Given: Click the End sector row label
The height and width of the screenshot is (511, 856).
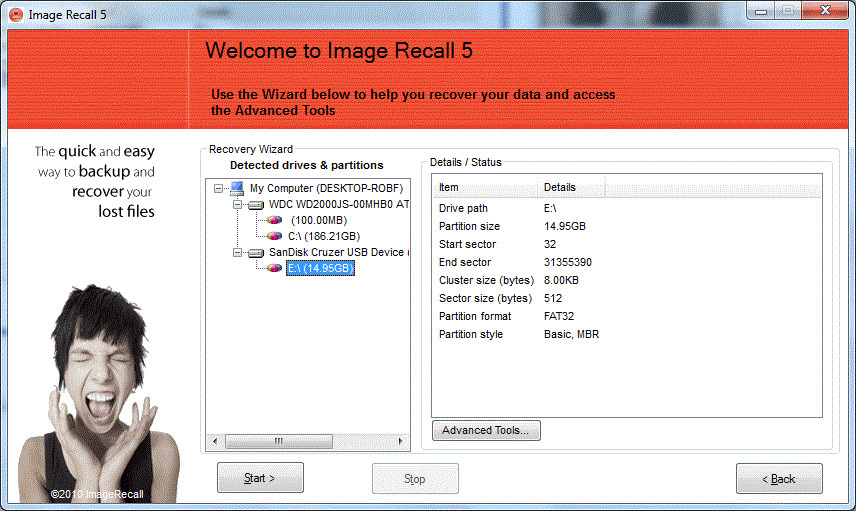Looking at the screenshot, I should pos(465,262).
